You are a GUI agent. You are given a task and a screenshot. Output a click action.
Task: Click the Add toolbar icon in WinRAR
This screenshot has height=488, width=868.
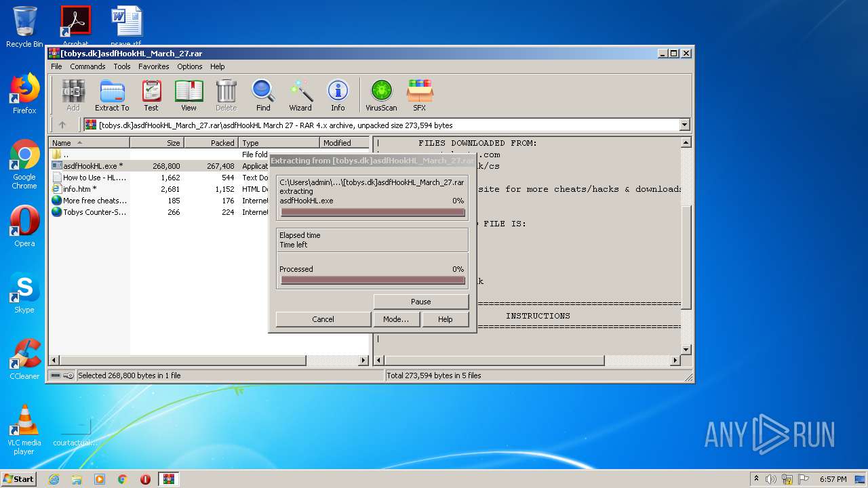point(73,95)
